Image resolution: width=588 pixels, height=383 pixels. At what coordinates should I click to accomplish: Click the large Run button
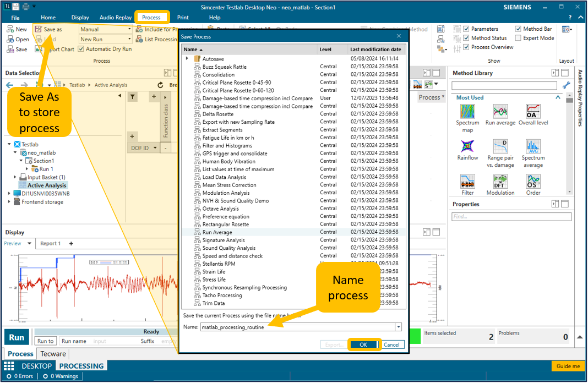click(17, 337)
